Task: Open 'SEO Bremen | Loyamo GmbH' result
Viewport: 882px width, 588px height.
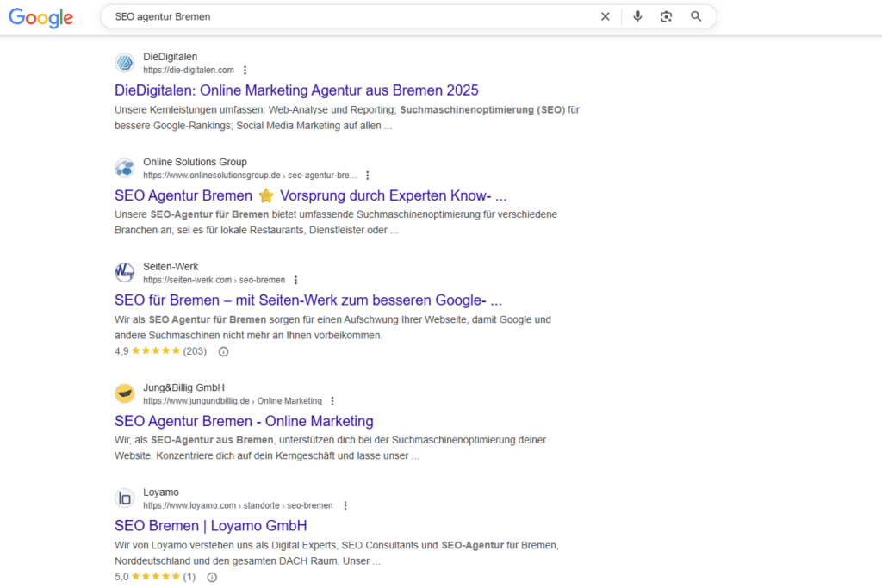Action: coord(211,526)
